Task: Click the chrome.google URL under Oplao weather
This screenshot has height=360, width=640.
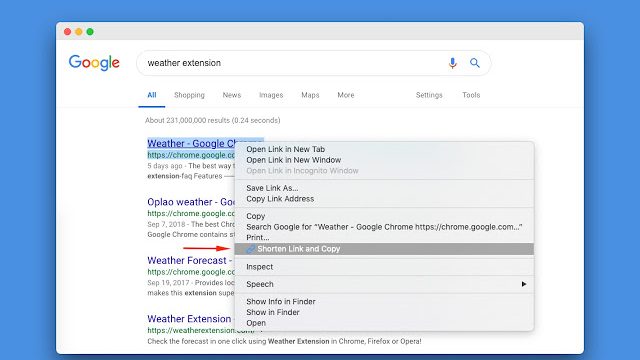Action: tap(191, 213)
